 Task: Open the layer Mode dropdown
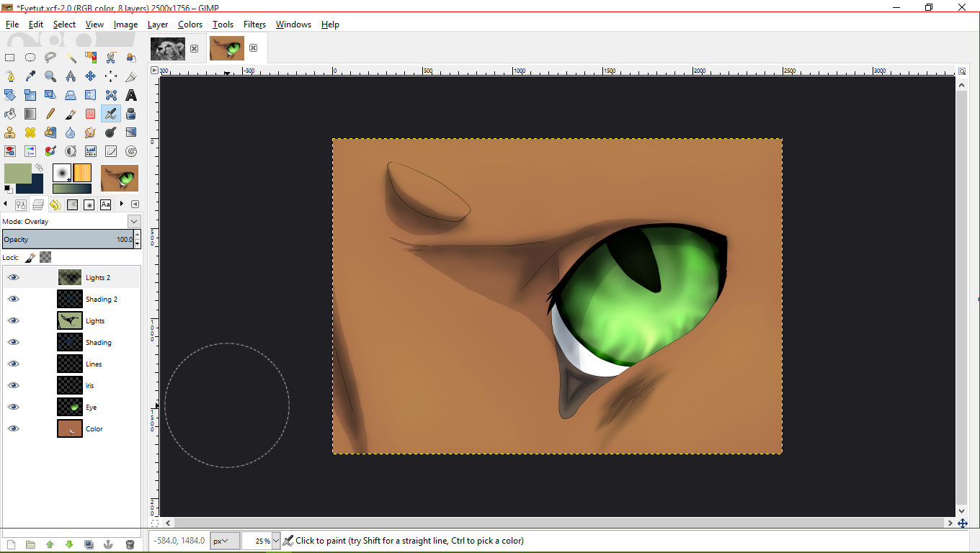(x=134, y=221)
